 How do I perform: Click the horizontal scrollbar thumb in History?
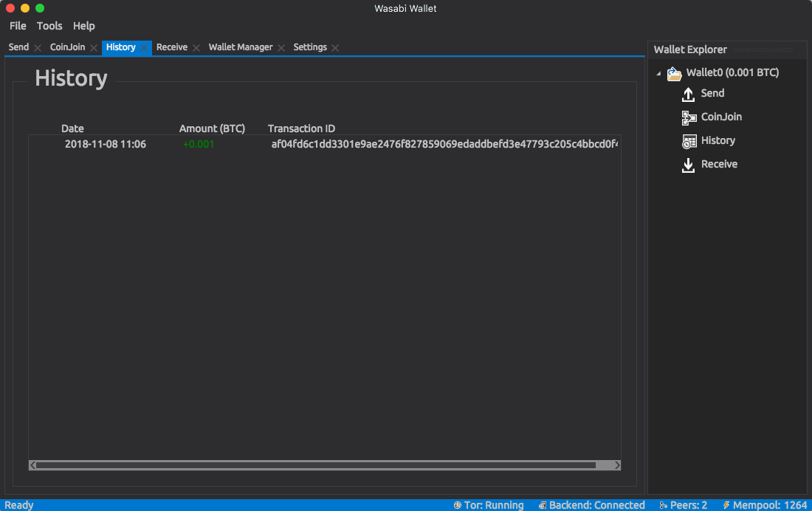(x=316, y=465)
